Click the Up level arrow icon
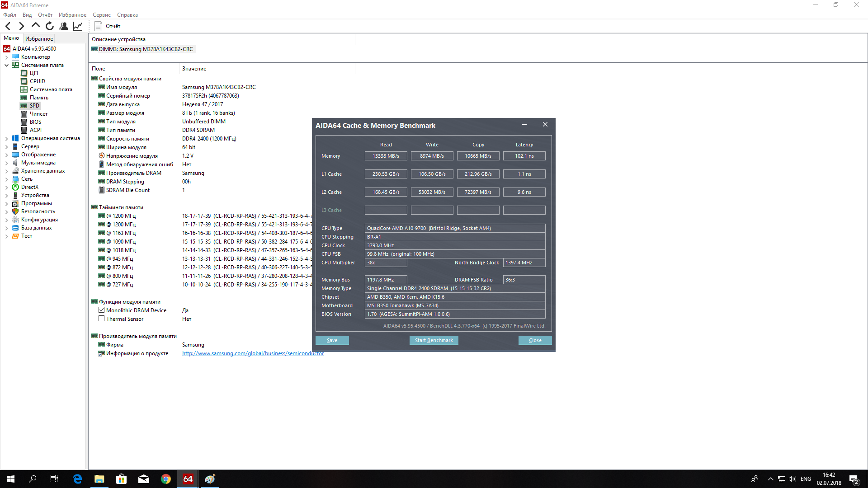Viewport: 868px width, 488px height. click(x=36, y=26)
